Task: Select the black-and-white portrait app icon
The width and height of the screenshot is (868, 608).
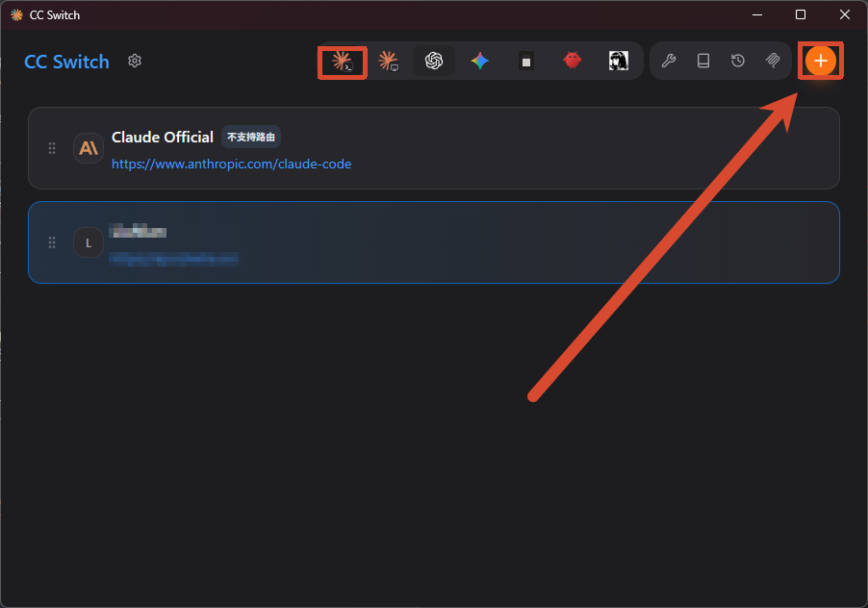Action: coord(619,61)
